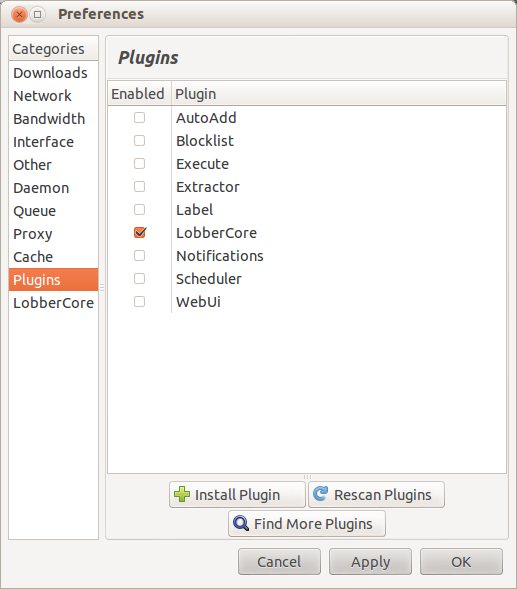Enable the AutoAdd plugin checkbox

tap(139, 118)
